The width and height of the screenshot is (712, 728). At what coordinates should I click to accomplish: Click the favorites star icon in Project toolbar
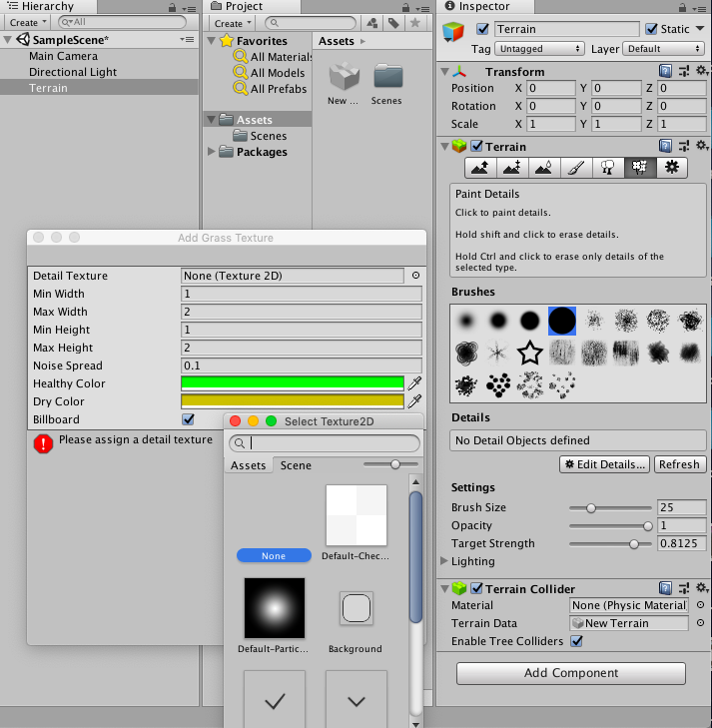click(415, 23)
